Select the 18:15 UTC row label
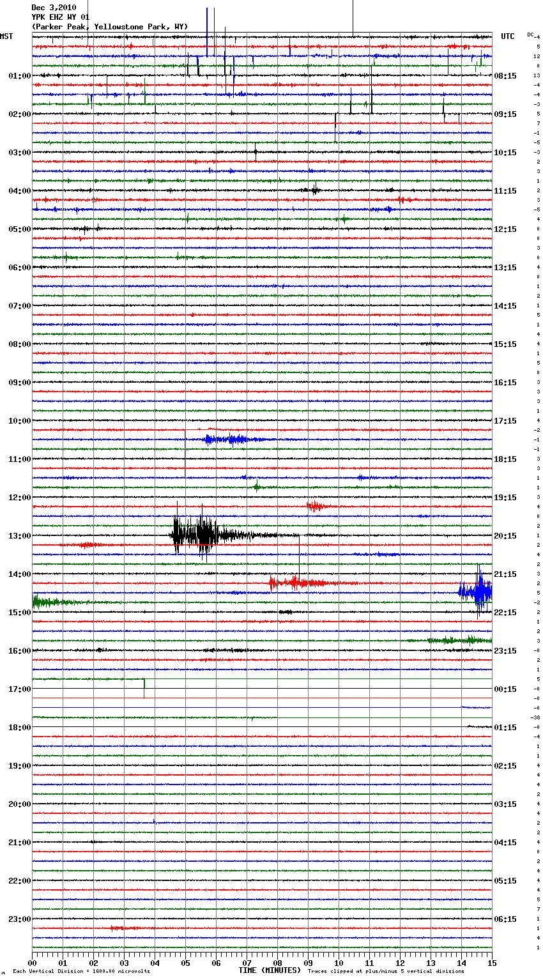 pos(505,459)
